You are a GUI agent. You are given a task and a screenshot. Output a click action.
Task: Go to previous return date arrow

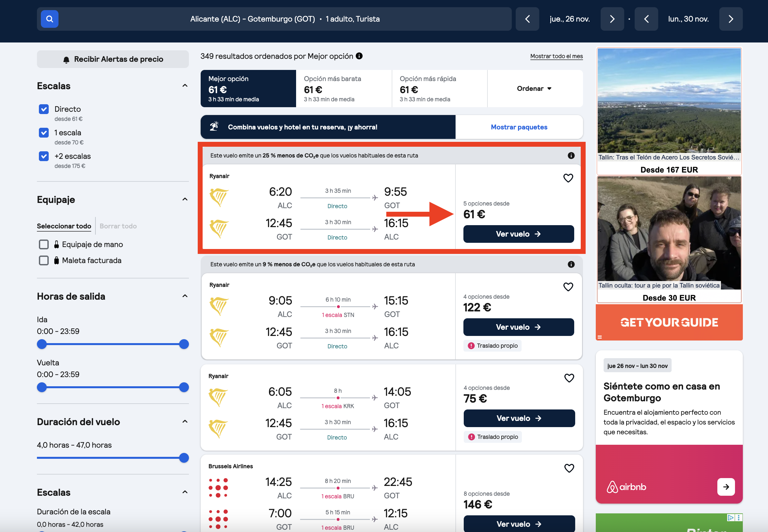[x=646, y=19]
